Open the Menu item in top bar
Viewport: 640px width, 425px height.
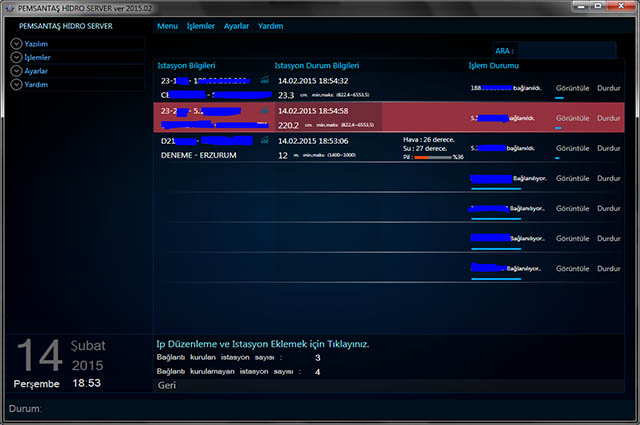tap(167, 26)
